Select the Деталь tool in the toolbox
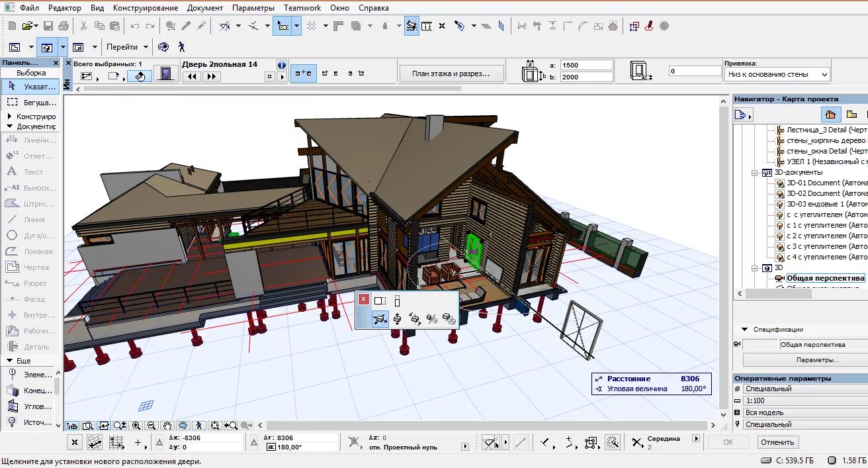 click(x=30, y=347)
